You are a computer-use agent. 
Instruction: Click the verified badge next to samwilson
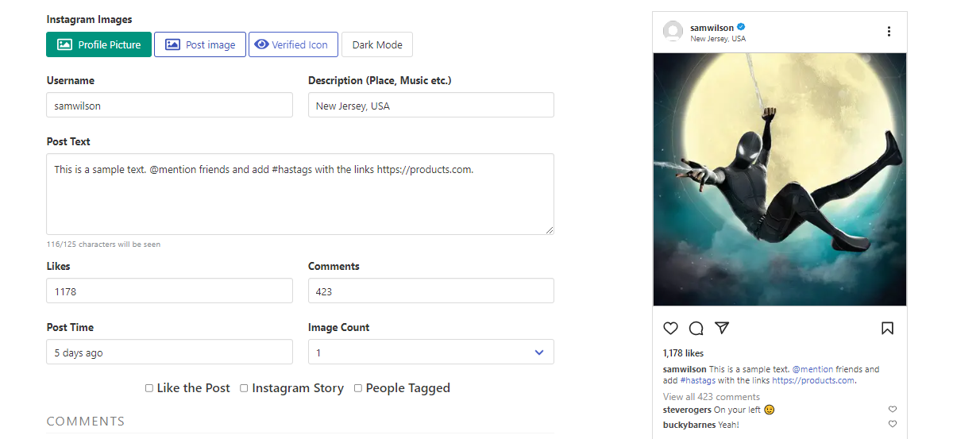coord(741,28)
